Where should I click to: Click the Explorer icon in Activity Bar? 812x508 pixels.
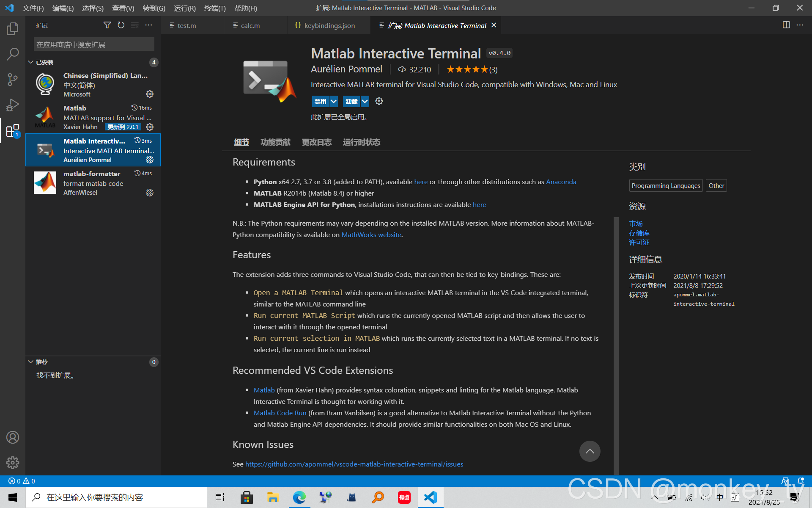[13, 29]
